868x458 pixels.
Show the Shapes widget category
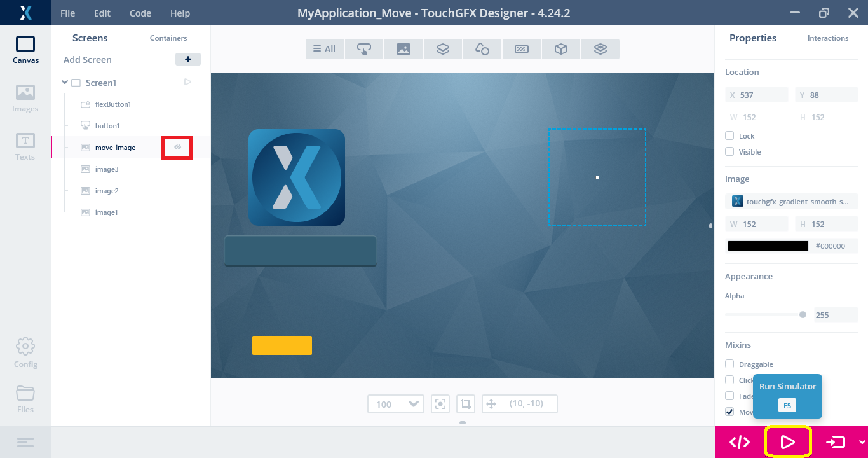coord(482,49)
